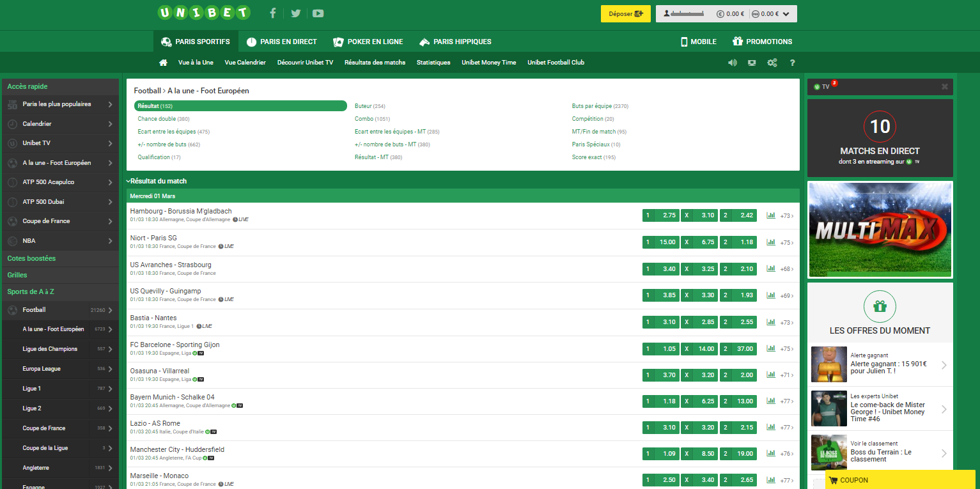Open stats chart for Marseille - Monaco
Image resolution: width=980 pixels, height=489 pixels.
771,480
